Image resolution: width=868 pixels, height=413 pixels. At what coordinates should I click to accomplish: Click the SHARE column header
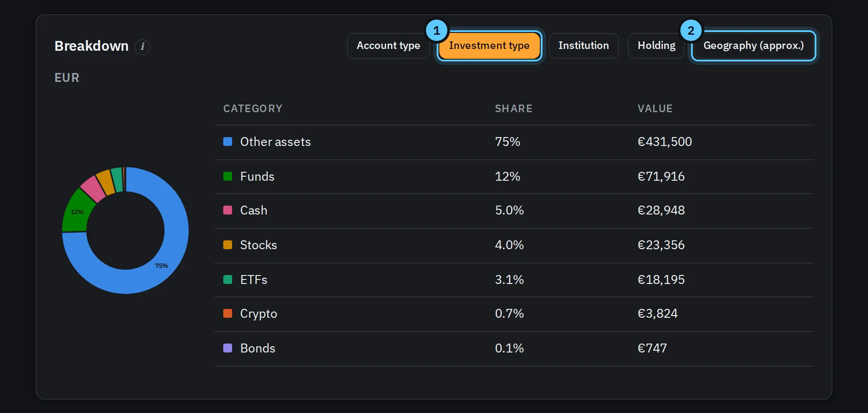tap(514, 109)
